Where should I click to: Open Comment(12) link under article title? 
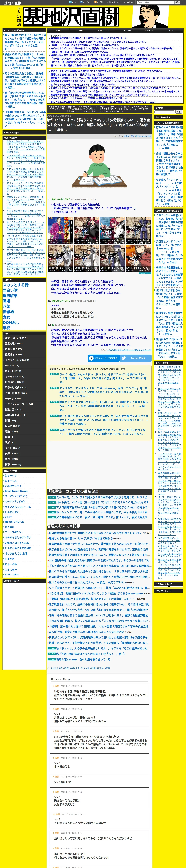click(144, 136)
